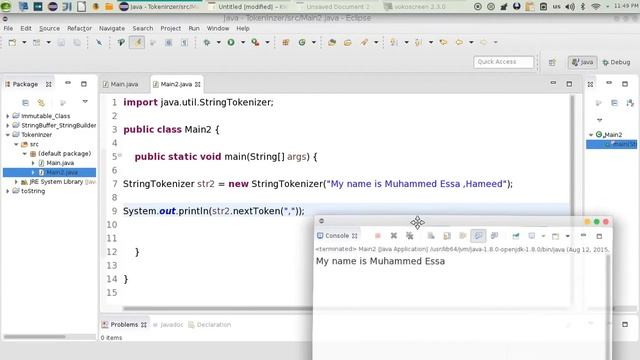This screenshot has height=360, width=640.
Task: Click the editor horizontal scrollbar
Action: coord(218,309)
